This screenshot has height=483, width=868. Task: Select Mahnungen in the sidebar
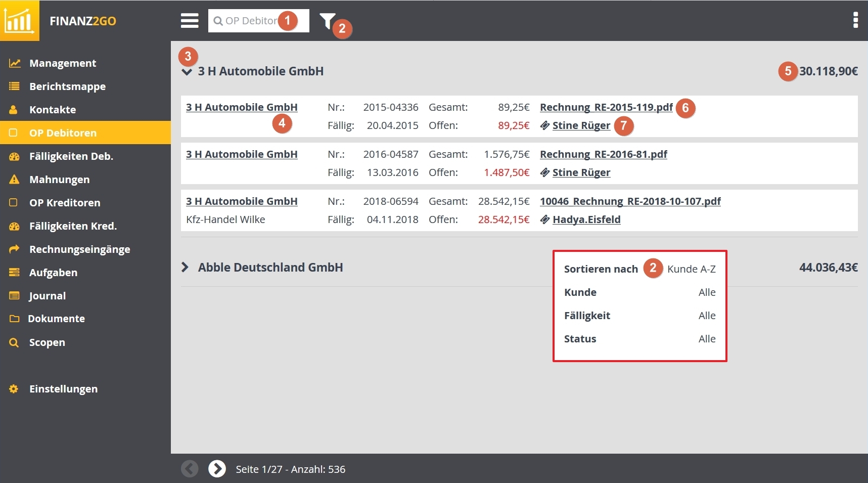[x=59, y=180]
